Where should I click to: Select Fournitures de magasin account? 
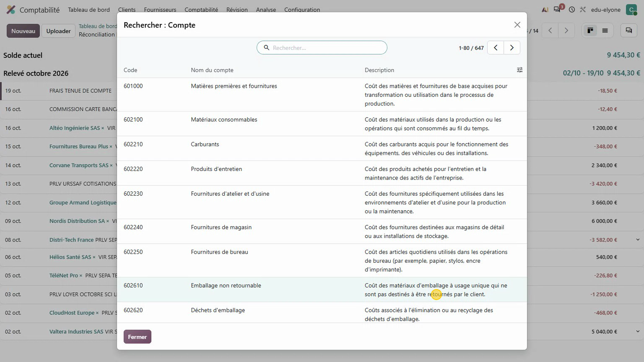tap(322, 231)
